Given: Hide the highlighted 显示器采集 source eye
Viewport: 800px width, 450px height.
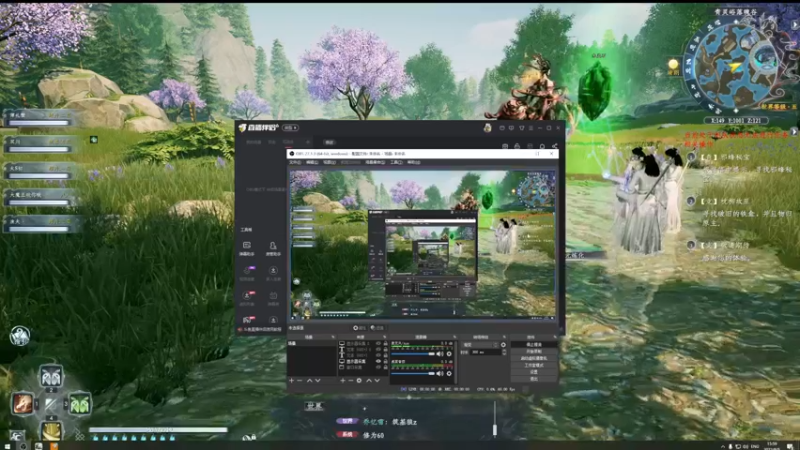Looking at the screenshot, I should coord(378,361).
